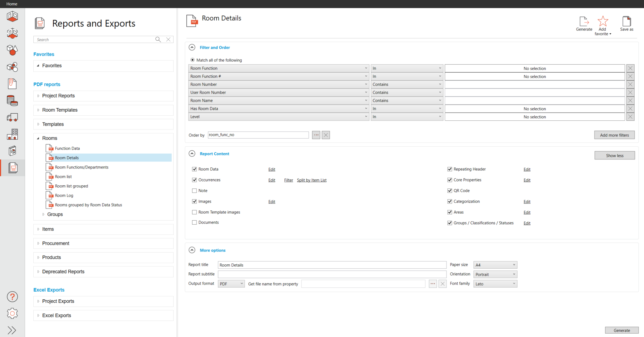Viewport: 644px width, 337px height.
Task: Uncheck the QR Code checkbox
Action: coord(450,191)
